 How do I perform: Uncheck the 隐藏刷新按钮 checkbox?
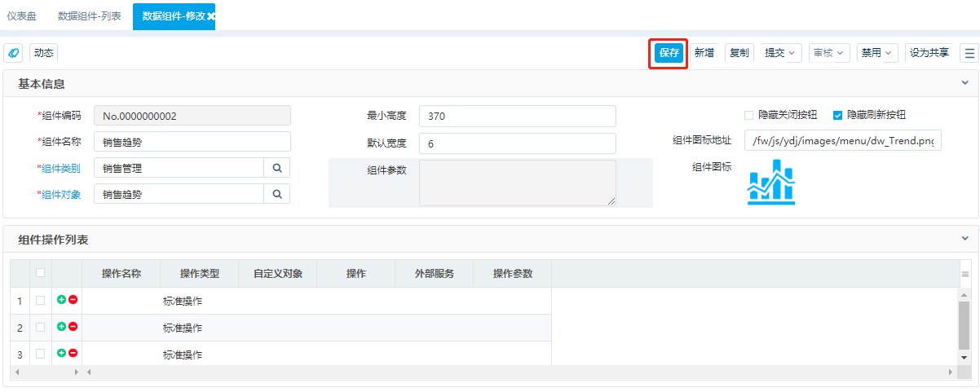click(837, 116)
